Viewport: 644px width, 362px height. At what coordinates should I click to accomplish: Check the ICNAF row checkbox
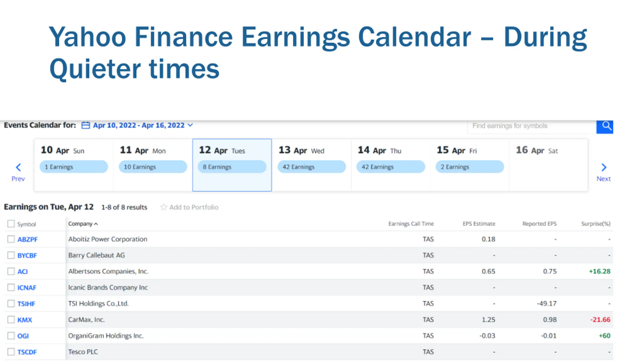pyautogui.click(x=11, y=287)
